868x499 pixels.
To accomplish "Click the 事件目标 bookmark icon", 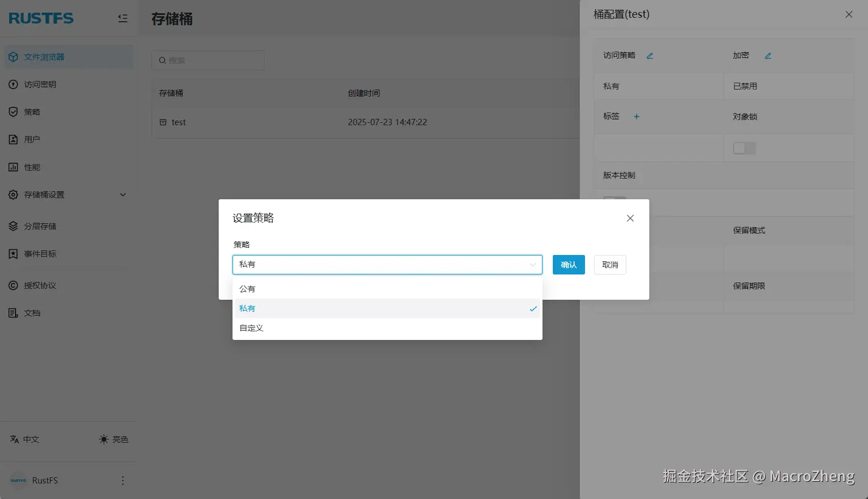I will [x=13, y=254].
